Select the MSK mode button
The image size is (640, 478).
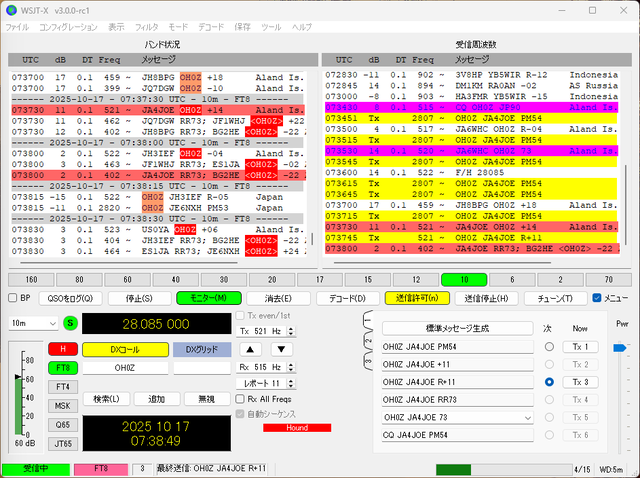(63, 406)
